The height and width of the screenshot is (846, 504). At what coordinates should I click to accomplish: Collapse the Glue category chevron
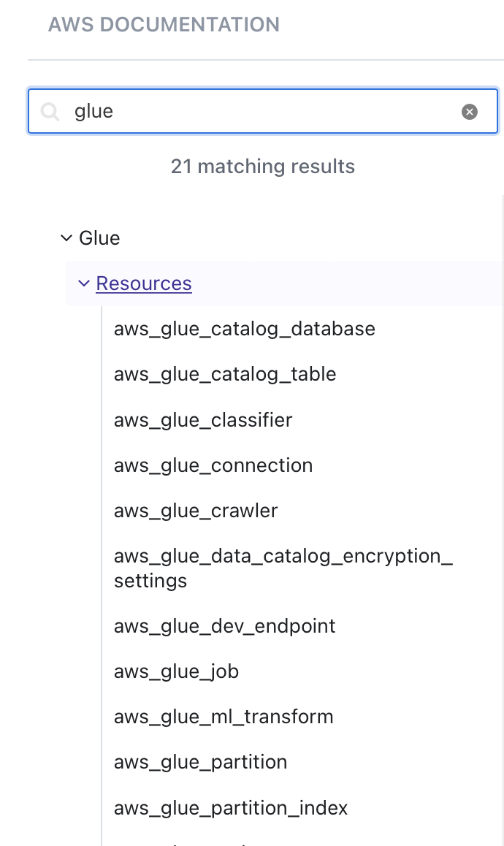coord(66,238)
